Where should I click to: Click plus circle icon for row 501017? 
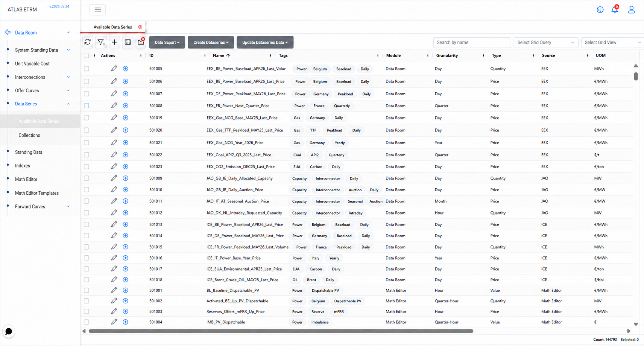tap(126, 269)
